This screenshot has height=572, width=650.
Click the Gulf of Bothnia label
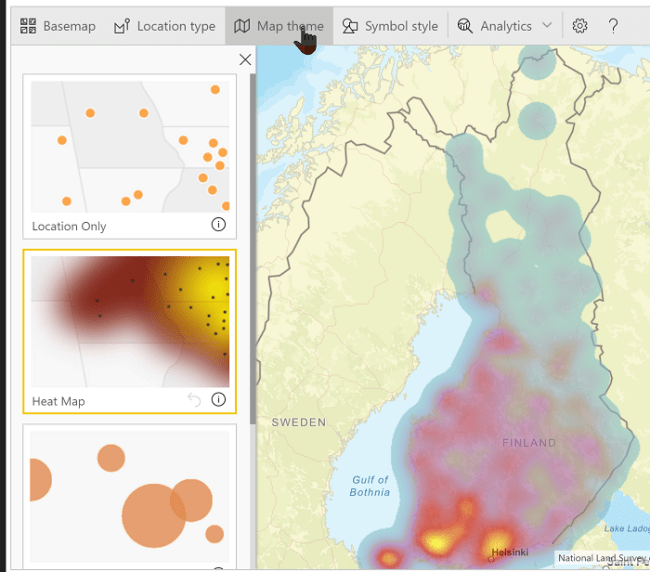(x=370, y=486)
